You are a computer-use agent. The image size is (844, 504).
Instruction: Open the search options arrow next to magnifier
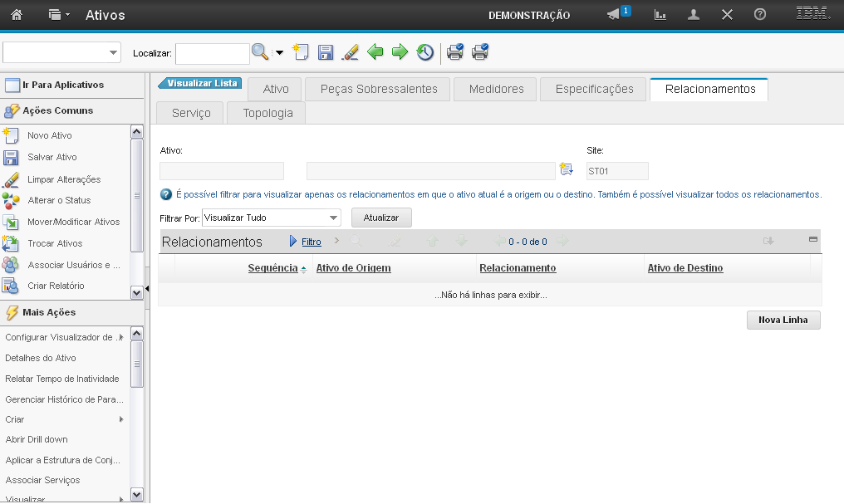coord(279,53)
